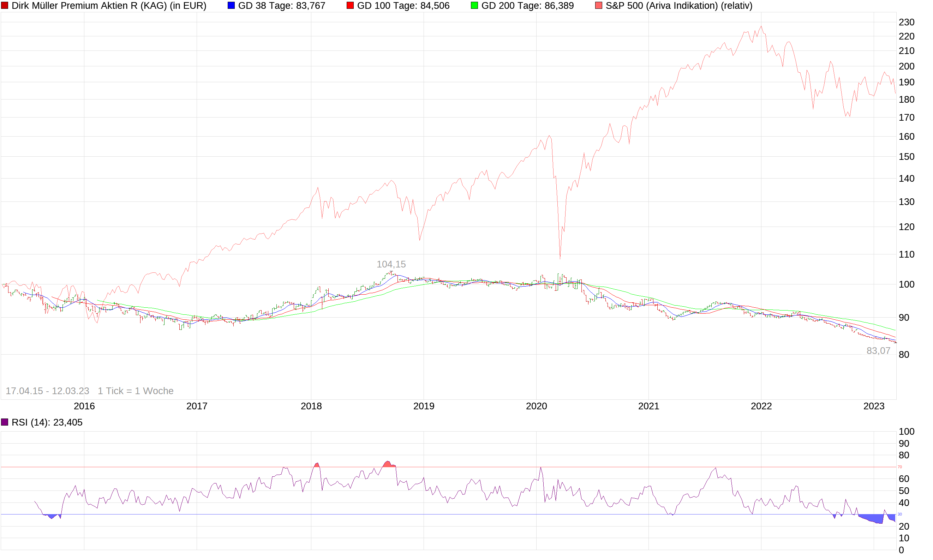The image size is (933, 560).
Task: Click the dark red Dirk Müller fund legend swatch
Action: [x=5, y=5]
